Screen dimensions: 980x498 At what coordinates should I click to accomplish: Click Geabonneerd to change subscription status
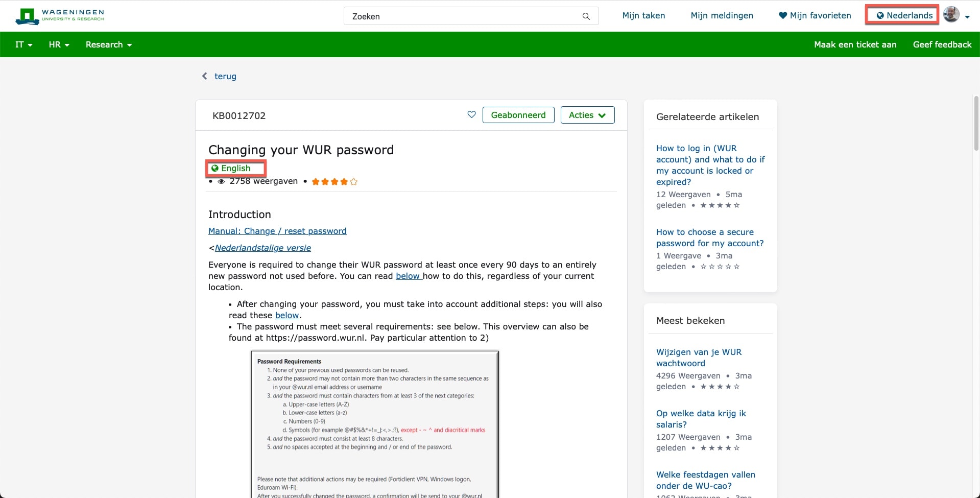tap(518, 114)
